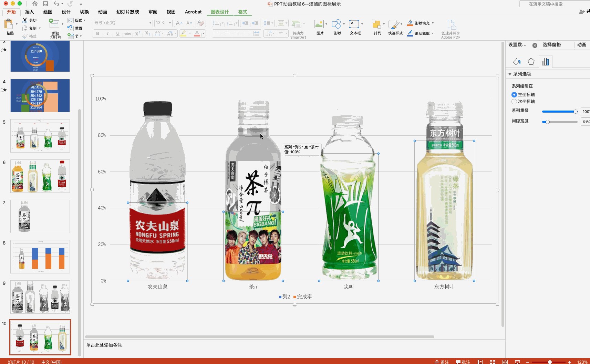Click the 重置 reset slide icon

pyautogui.click(x=70, y=28)
